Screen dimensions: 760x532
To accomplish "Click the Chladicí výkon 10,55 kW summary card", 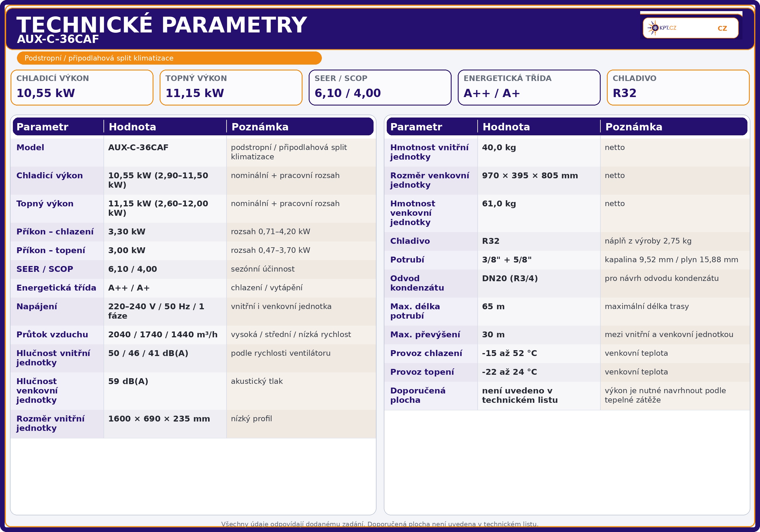I will pos(82,87).
